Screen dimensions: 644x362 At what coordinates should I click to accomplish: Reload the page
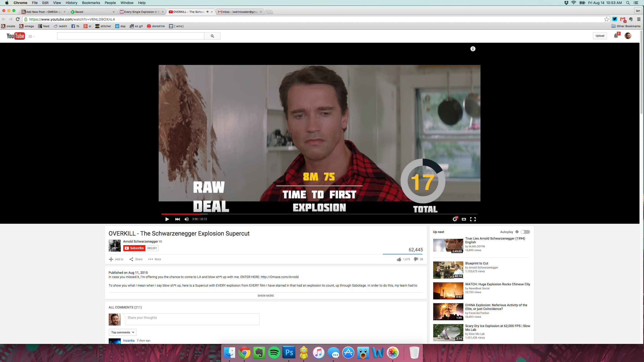[18, 19]
